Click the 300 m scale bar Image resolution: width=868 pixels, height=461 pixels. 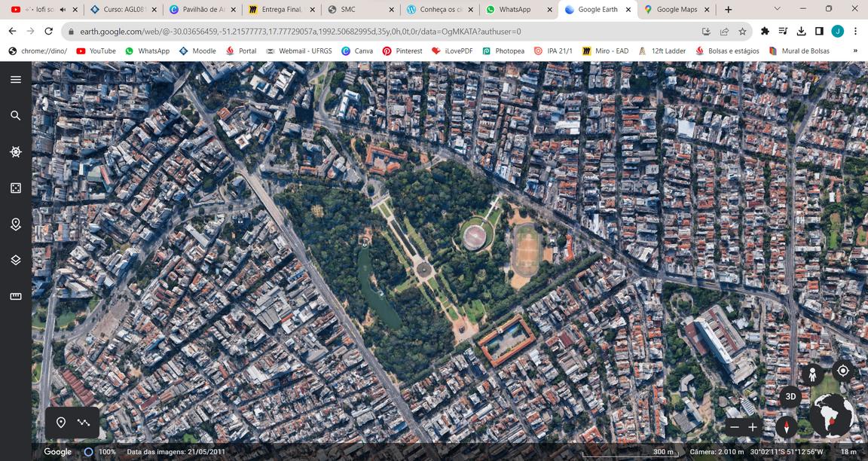pyautogui.click(x=630, y=453)
